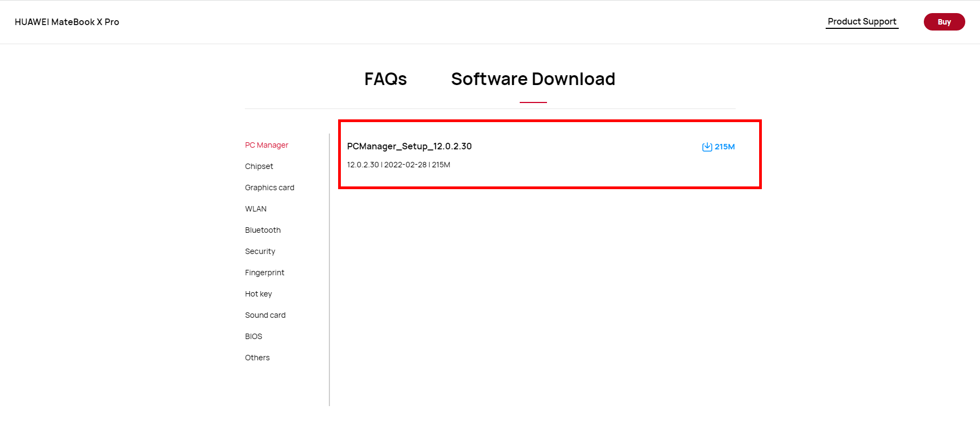Open the Product Support link
Screen dimensions: 980x423
tap(862, 21)
